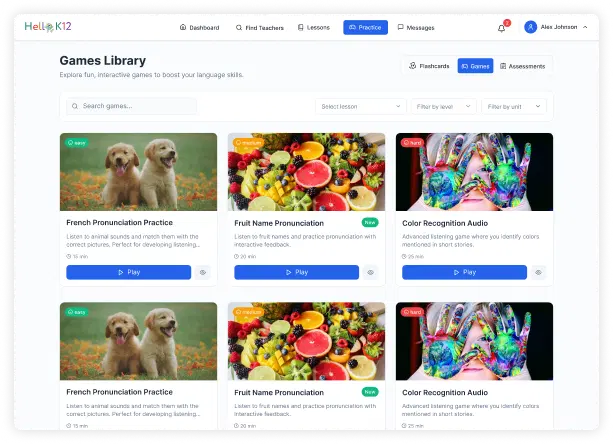Click the HelloK12 logo
The image size is (613, 444).
pyautogui.click(x=48, y=27)
